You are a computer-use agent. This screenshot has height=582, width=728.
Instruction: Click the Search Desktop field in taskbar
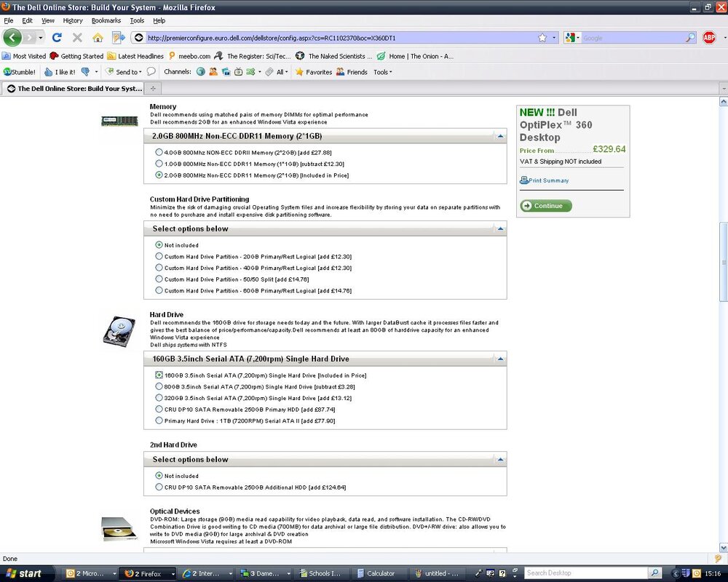pos(586,573)
